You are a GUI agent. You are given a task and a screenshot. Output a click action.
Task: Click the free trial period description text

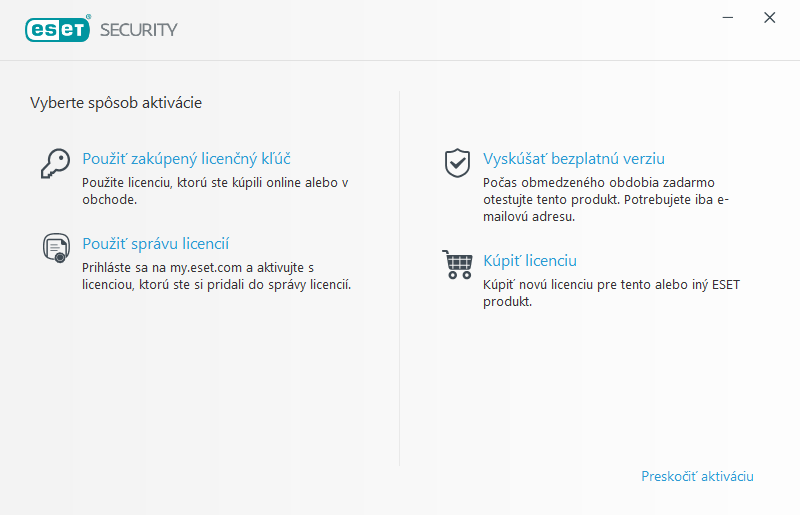pos(606,200)
